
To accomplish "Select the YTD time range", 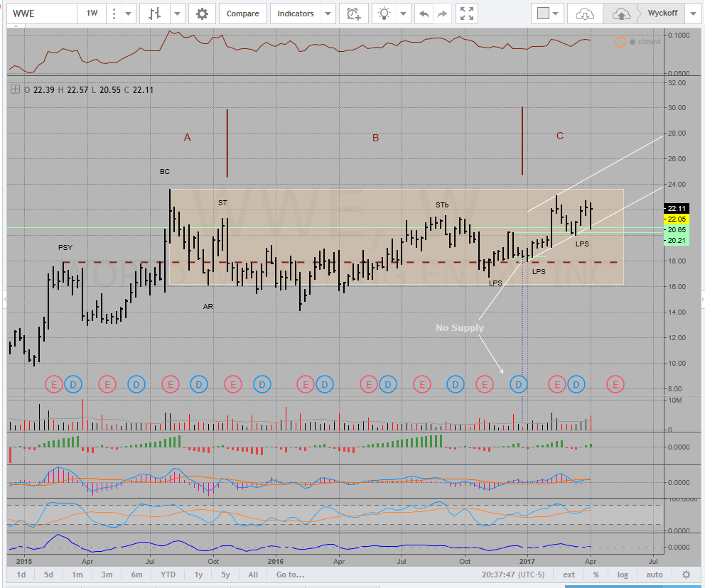I will (x=168, y=575).
